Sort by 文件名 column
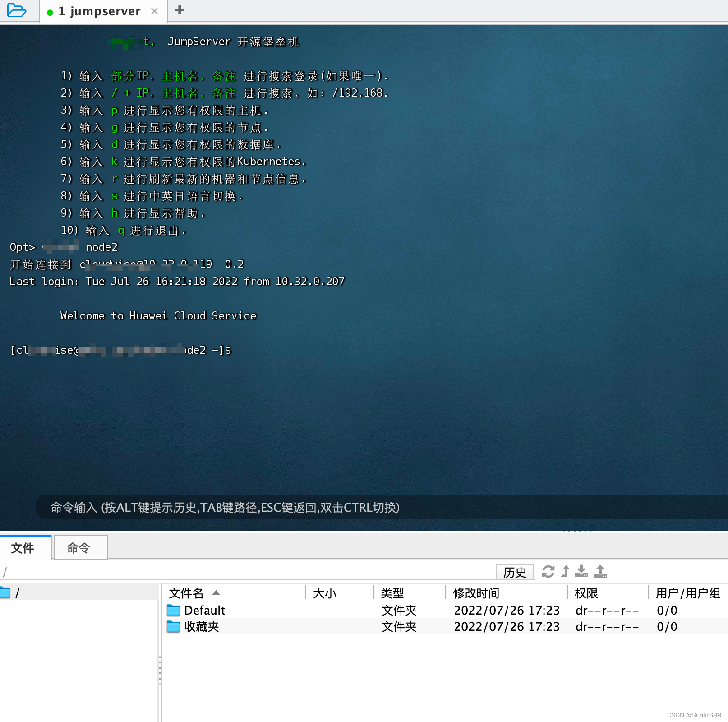The width and height of the screenshot is (728, 722). coord(234,593)
